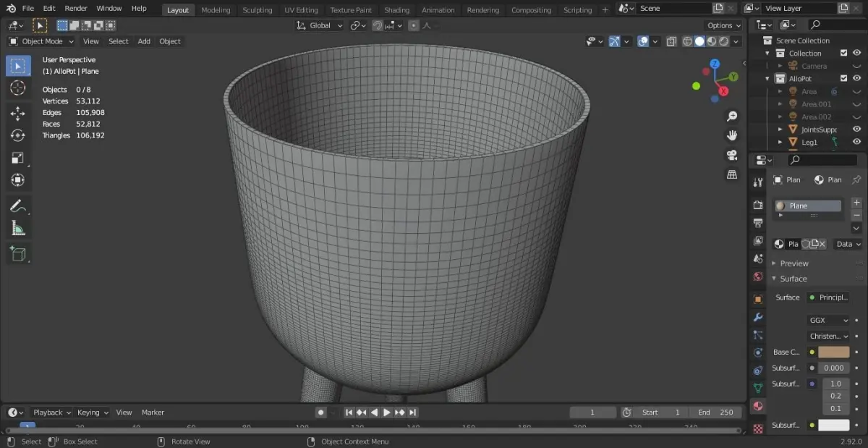Open the World properties tab
Image resolution: width=868 pixels, height=448 pixels.
click(x=758, y=276)
